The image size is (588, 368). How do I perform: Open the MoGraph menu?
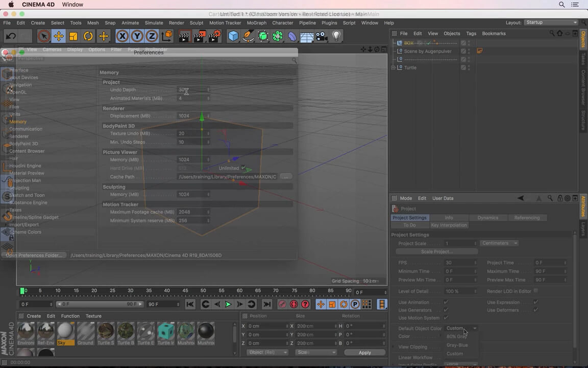pyautogui.click(x=257, y=22)
